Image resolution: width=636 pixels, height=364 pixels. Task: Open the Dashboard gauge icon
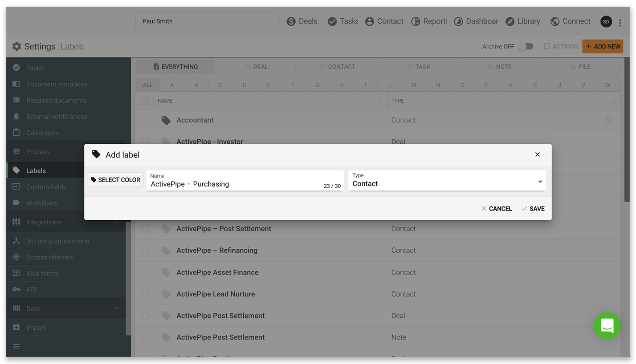[458, 21]
